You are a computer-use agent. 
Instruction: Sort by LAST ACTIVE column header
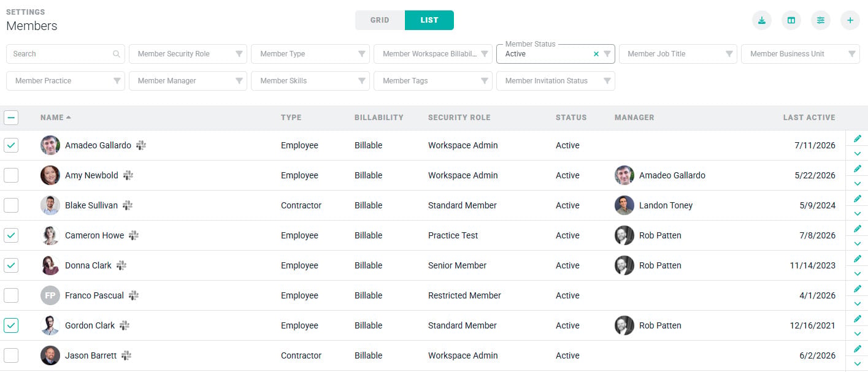click(x=809, y=118)
